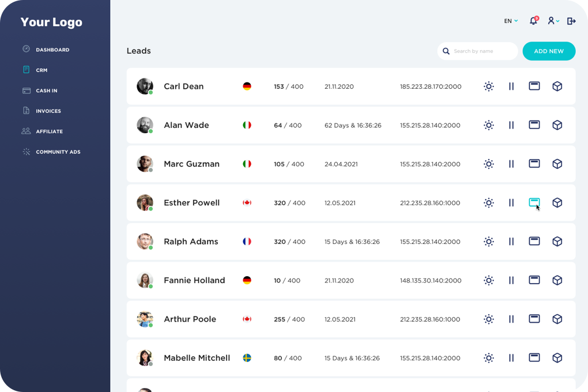588x392 pixels.
Task: Open card icon for Mabelle Mitchell
Action: click(x=534, y=357)
